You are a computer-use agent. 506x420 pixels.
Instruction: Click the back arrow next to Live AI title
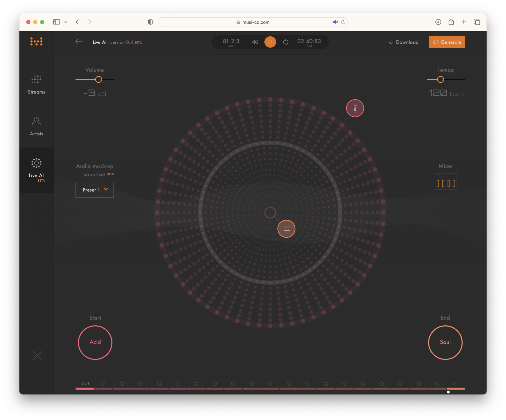pyautogui.click(x=79, y=42)
